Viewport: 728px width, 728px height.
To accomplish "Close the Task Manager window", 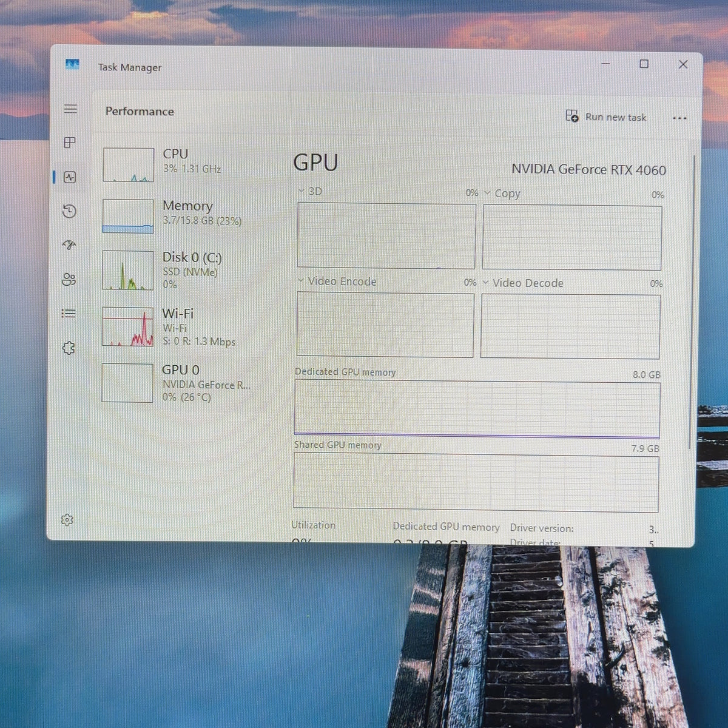I will tap(683, 64).
